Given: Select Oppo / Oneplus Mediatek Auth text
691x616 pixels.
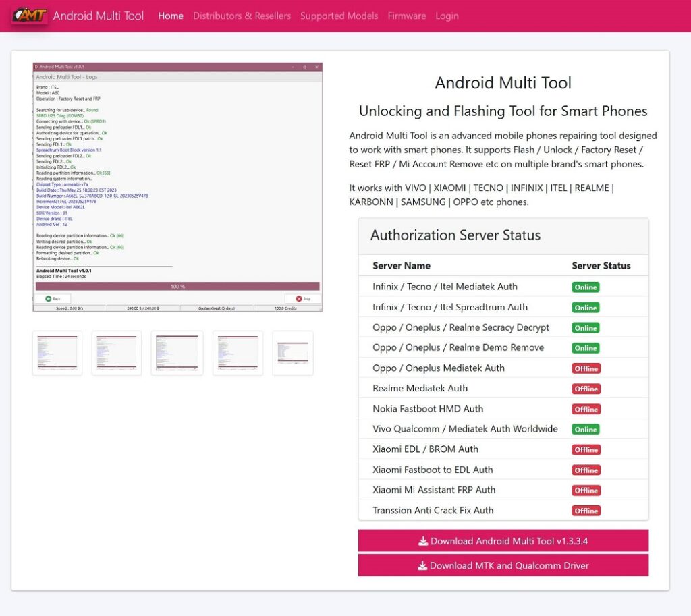Looking at the screenshot, I should click(439, 368).
